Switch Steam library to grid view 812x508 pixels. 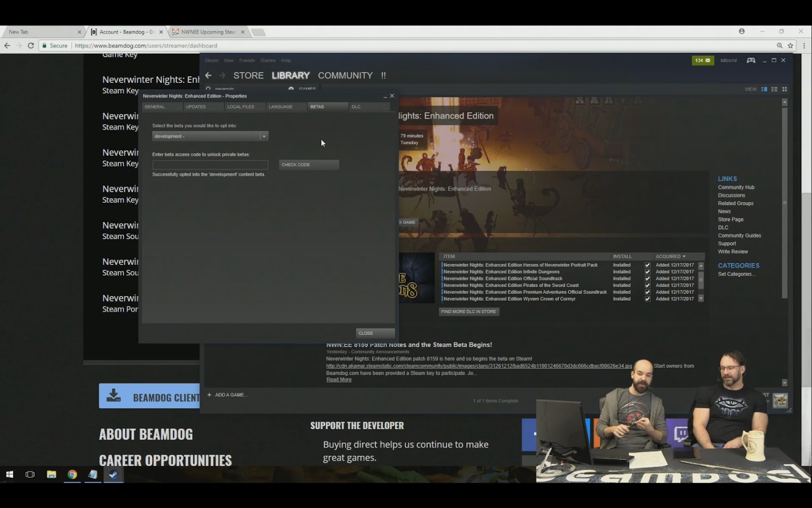click(785, 89)
